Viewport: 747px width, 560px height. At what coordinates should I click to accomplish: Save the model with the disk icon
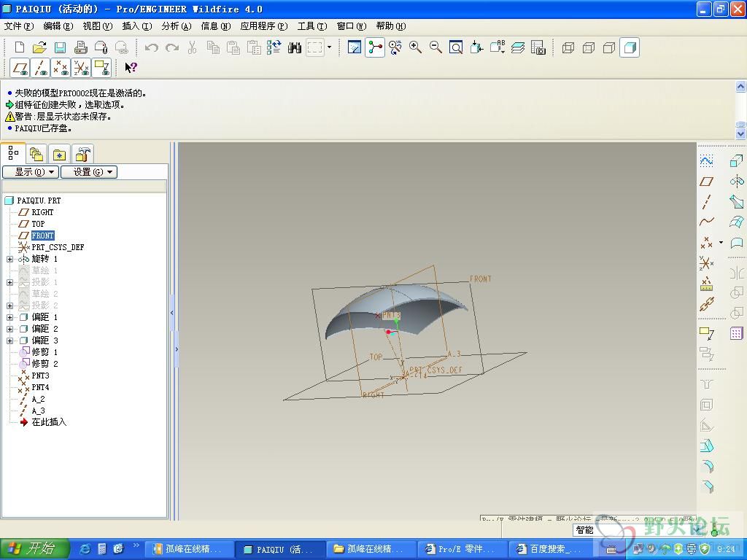pyautogui.click(x=60, y=47)
